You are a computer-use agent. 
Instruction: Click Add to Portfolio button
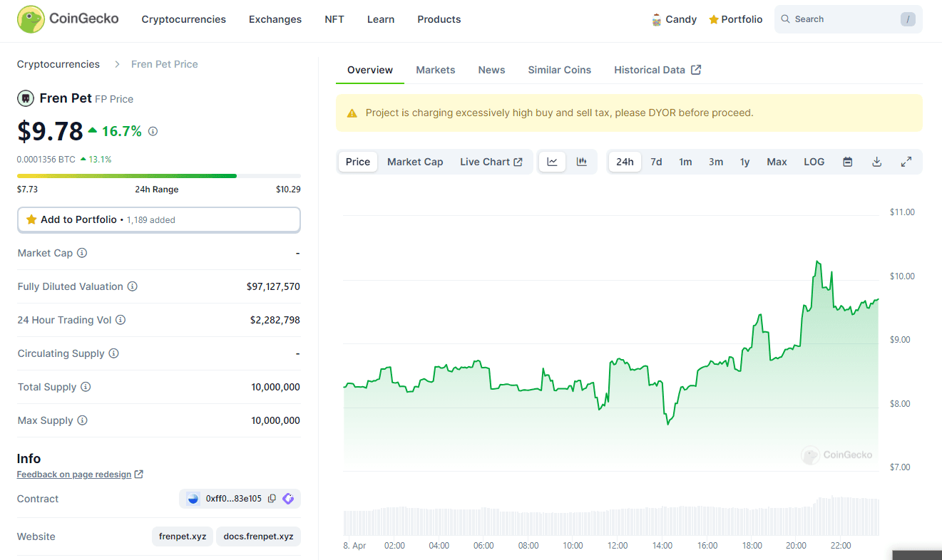pos(159,219)
